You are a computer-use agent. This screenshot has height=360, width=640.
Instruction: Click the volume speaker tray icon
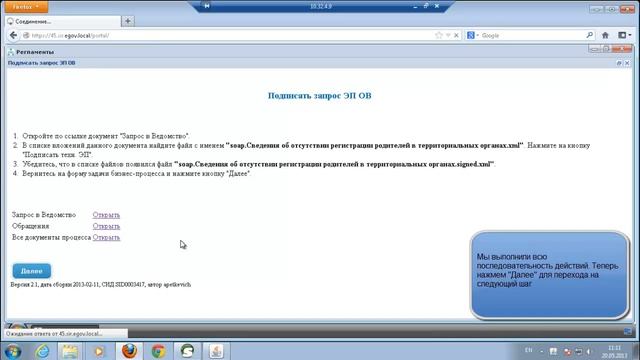pyautogui.click(x=589, y=351)
